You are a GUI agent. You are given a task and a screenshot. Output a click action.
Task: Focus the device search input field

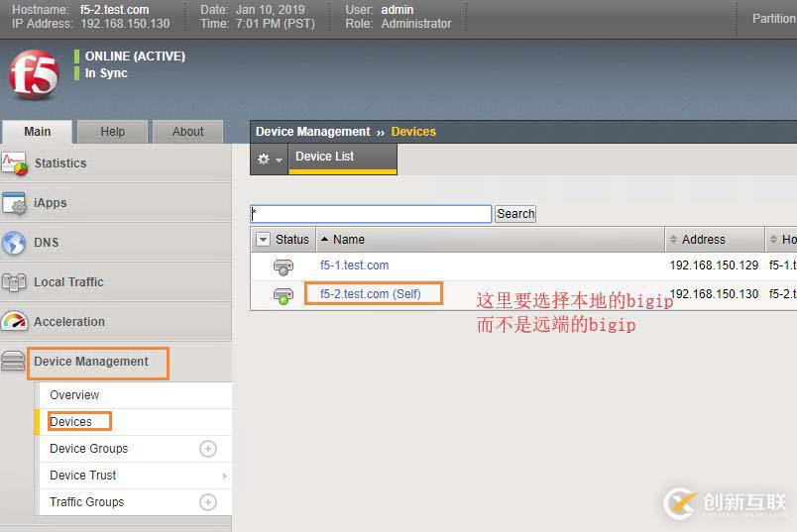pos(371,214)
